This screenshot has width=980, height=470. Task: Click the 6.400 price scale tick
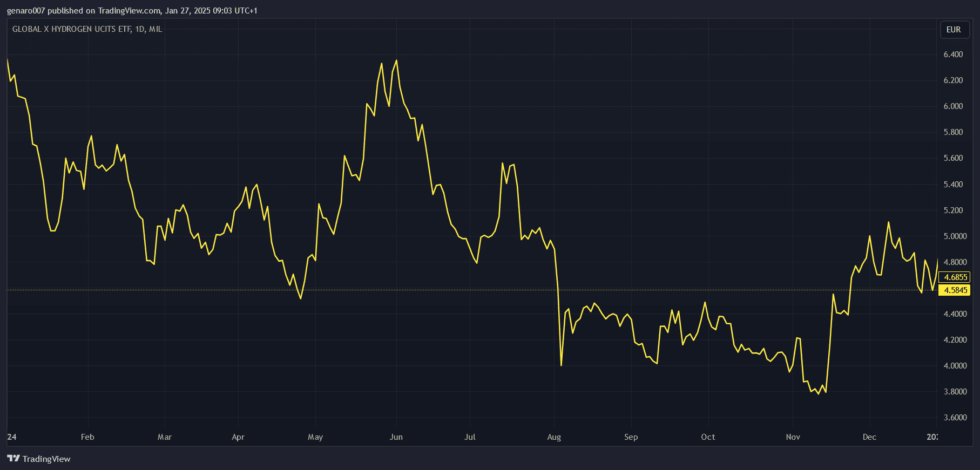953,55
